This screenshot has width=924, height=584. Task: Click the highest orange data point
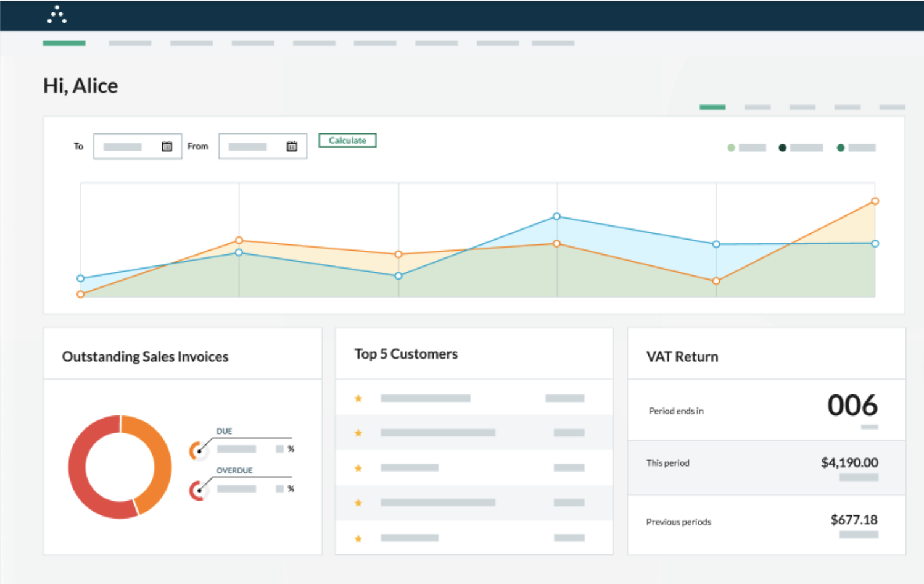(875, 201)
